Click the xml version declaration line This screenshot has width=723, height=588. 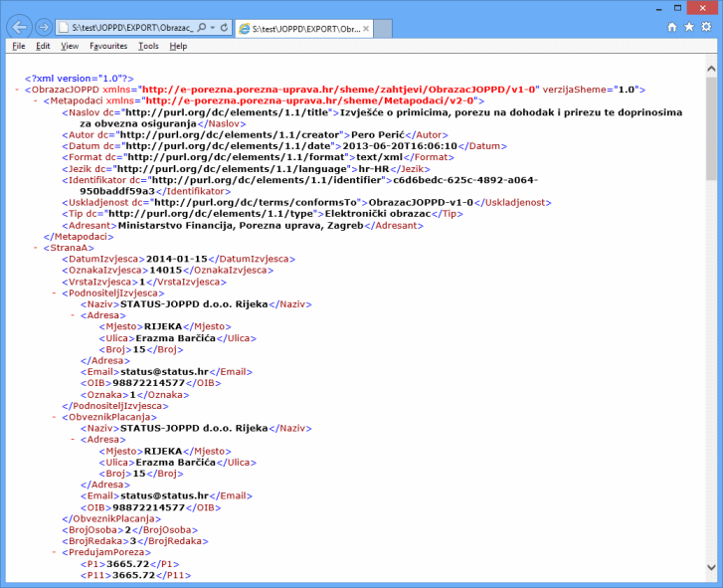[79, 79]
